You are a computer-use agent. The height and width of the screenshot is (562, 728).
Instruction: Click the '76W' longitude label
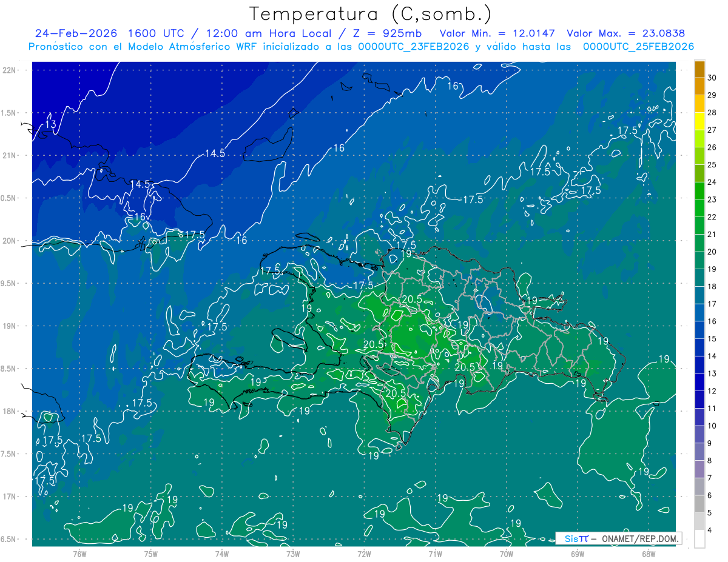[80, 554]
